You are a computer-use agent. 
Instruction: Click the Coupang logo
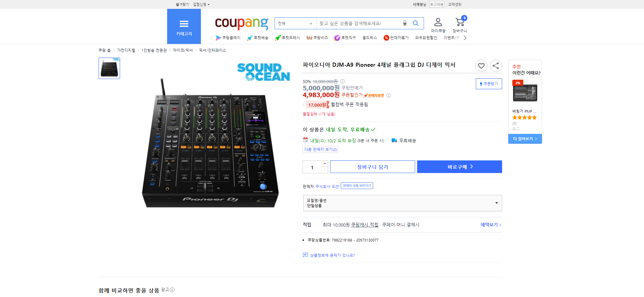241,23
